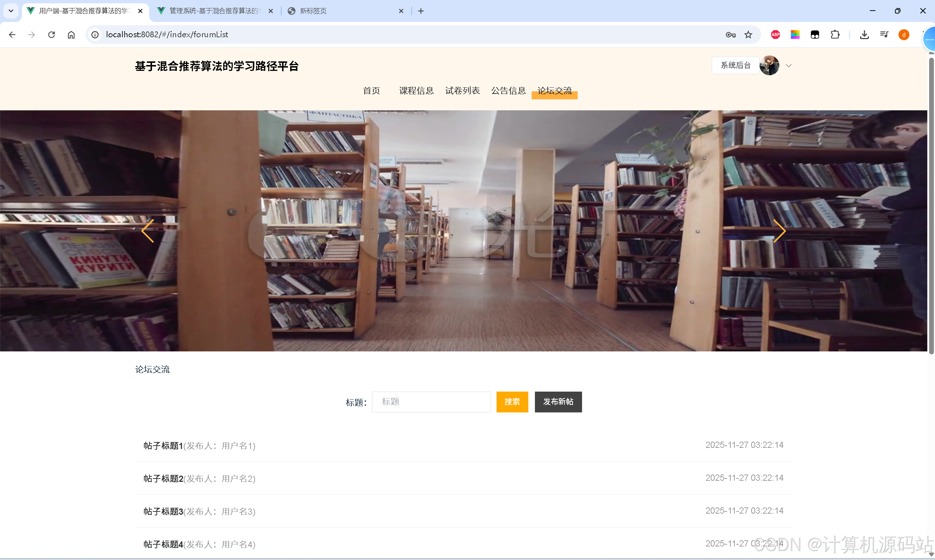Click the site info icon in address bar
This screenshot has width=935, height=560.
pyautogui.click(x=95, y=34)
